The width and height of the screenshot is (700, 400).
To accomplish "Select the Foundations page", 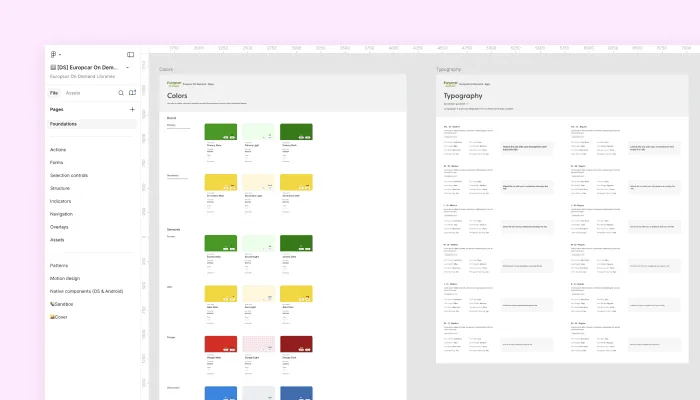I will point(92,124).
